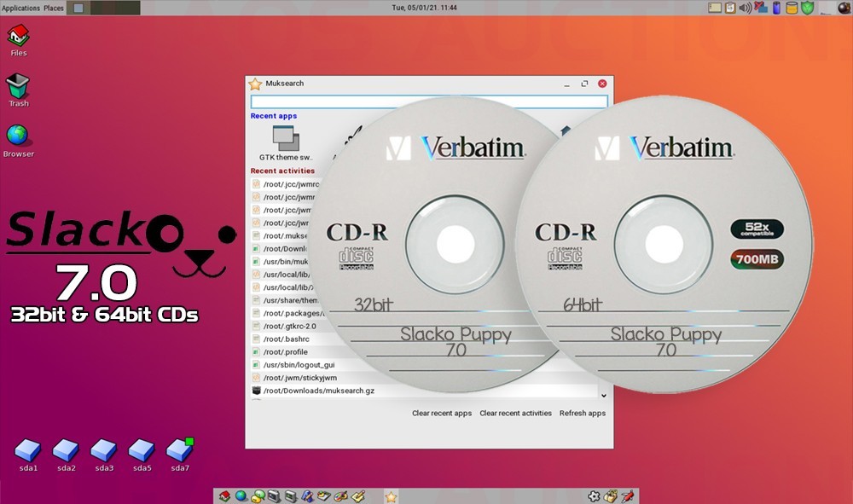
Task: Open the Places menu
Action: click(53, 8)
